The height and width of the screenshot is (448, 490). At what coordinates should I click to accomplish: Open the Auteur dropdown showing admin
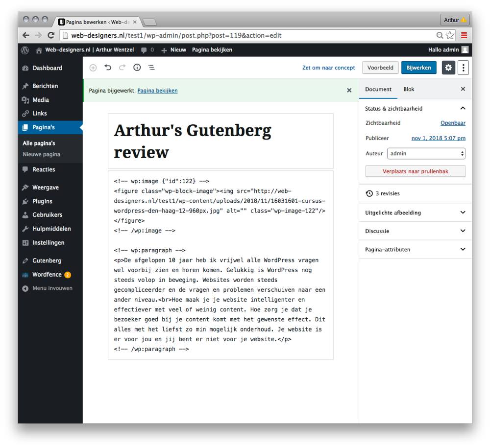426,153
